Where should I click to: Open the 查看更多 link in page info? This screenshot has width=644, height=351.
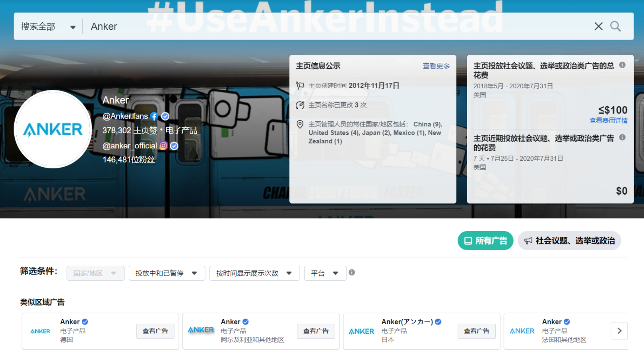tap(436, 66)
